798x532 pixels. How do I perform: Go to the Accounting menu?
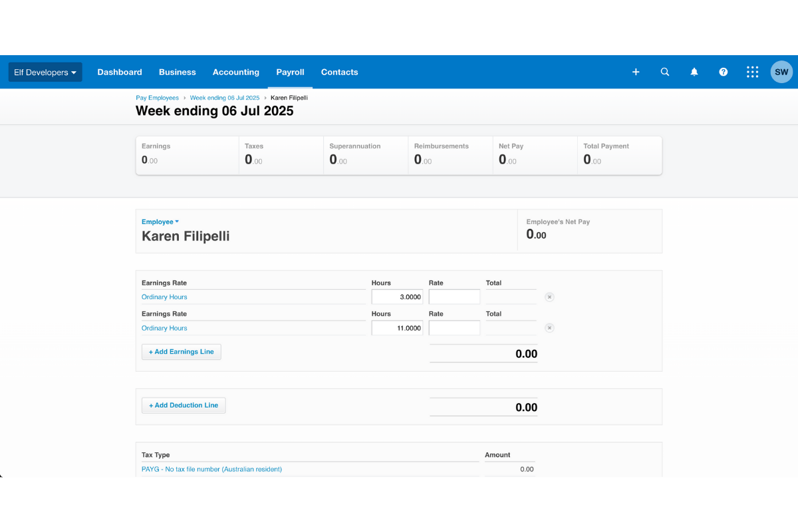click(236, 72)
